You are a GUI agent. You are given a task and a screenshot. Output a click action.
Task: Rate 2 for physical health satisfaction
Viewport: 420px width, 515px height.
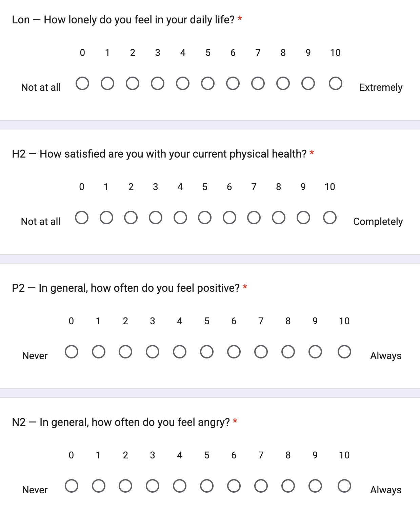tap(131, 218)
